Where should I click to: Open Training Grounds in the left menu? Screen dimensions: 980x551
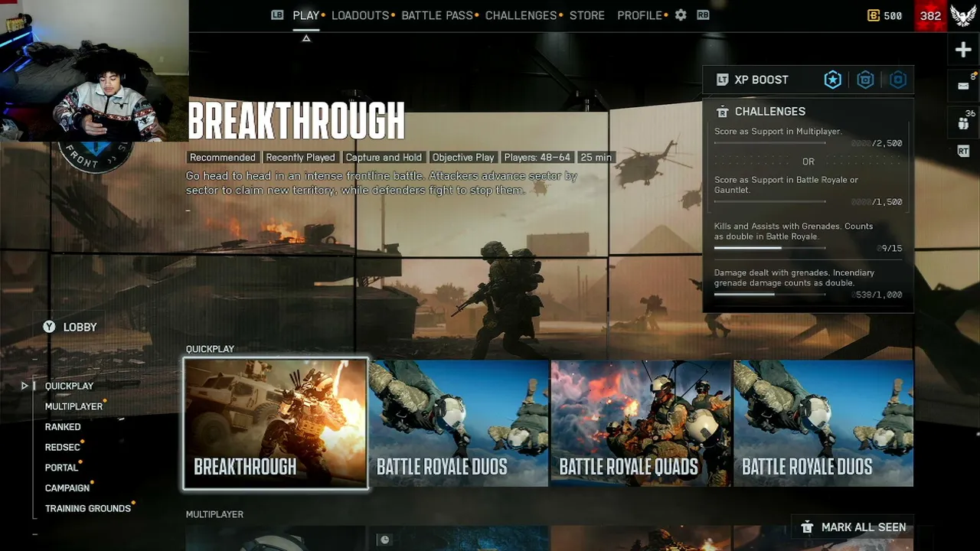point(88,508)
